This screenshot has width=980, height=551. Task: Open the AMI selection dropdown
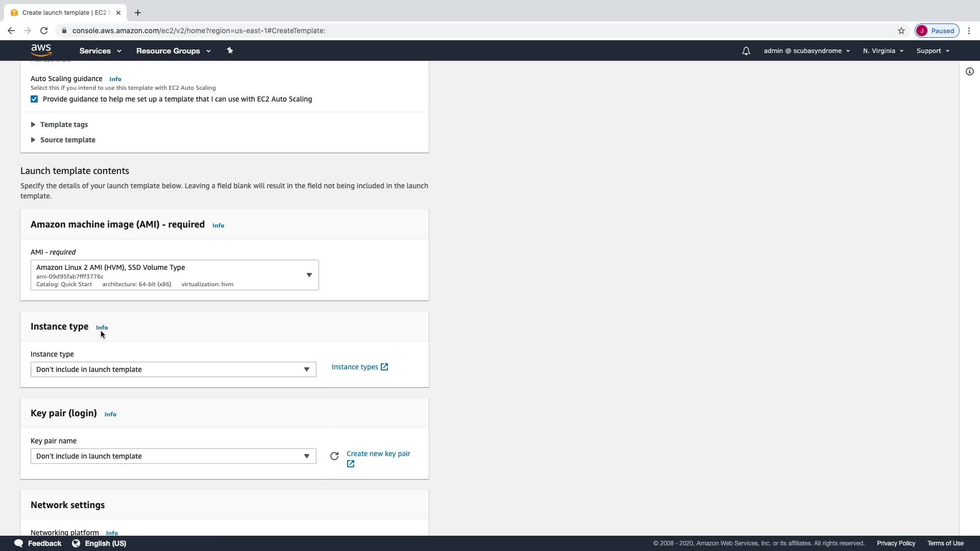point(175,275)
